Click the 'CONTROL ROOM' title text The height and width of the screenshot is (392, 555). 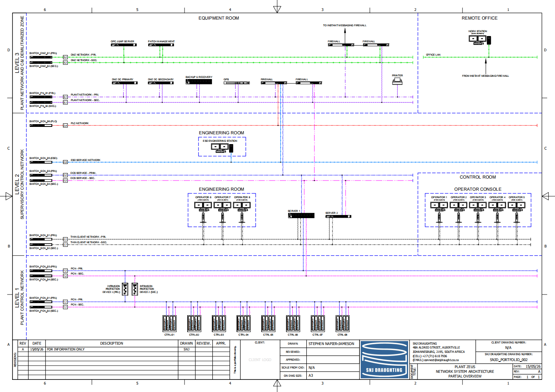[x=478, y=177]
